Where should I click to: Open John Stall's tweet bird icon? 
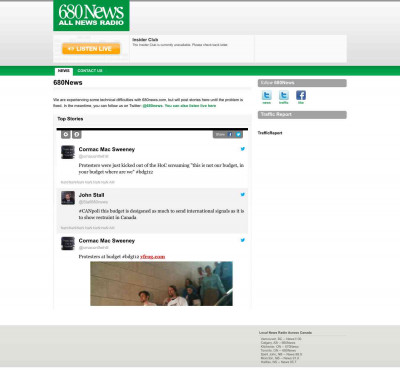tap(243, 194)
